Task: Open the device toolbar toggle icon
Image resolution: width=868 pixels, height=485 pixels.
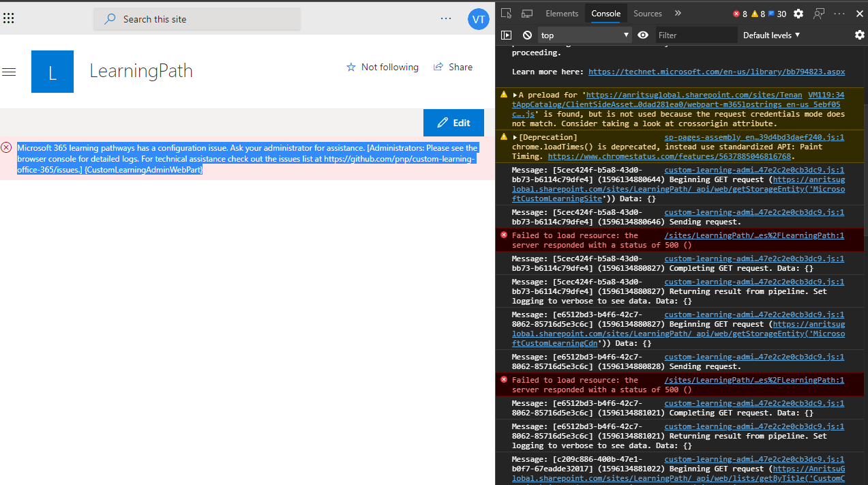Action: coord(526,13)
